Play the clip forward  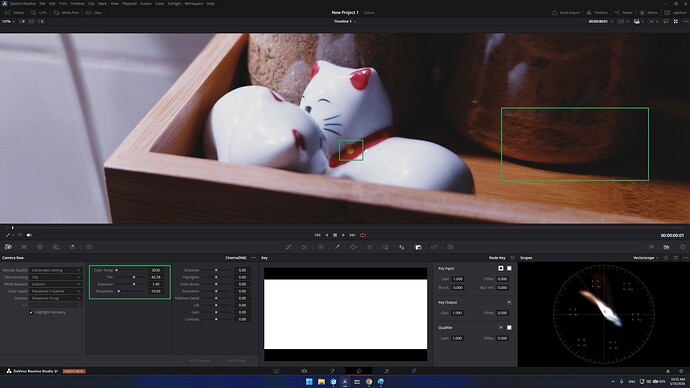(344, 235)
